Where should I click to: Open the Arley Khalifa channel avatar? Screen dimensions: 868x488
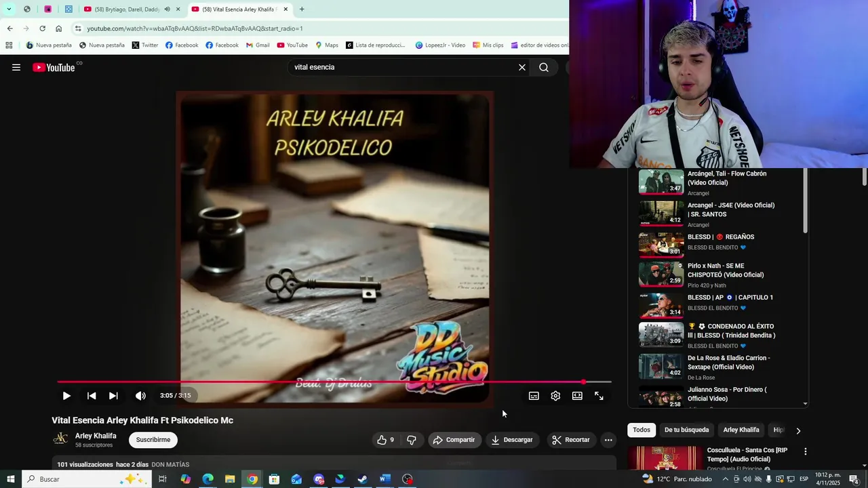60,439
